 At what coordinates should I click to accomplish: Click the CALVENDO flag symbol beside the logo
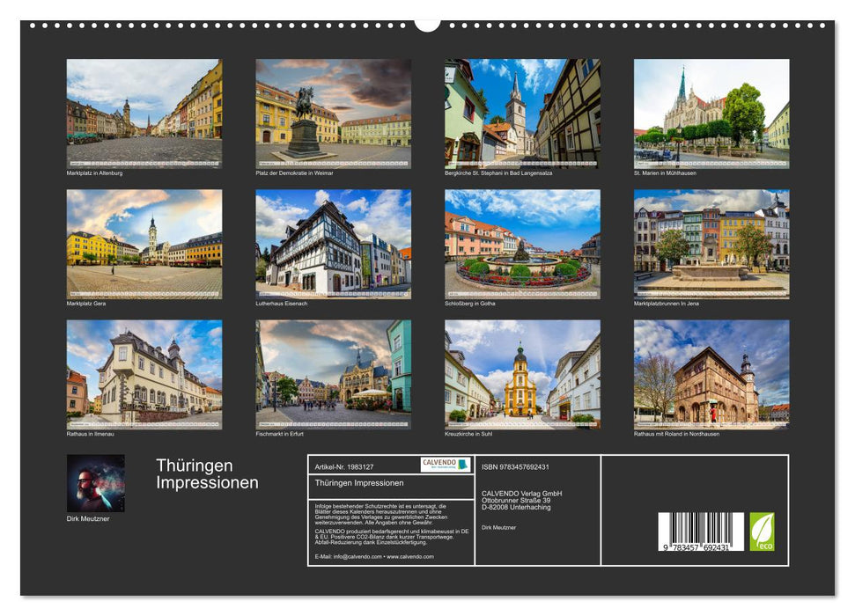coord(461,466)
